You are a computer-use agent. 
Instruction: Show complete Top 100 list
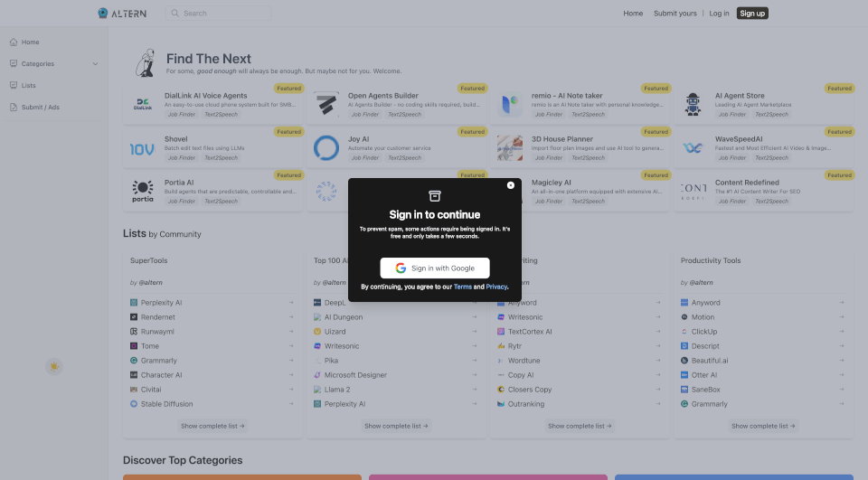396,426
